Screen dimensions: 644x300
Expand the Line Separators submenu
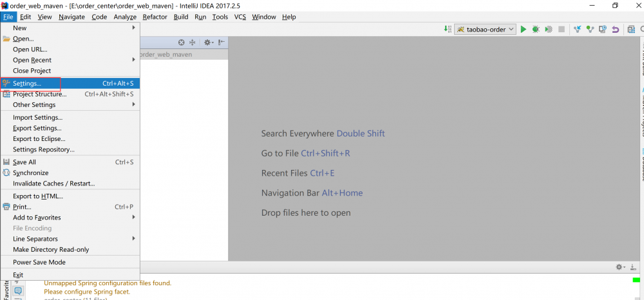[70, 239]
